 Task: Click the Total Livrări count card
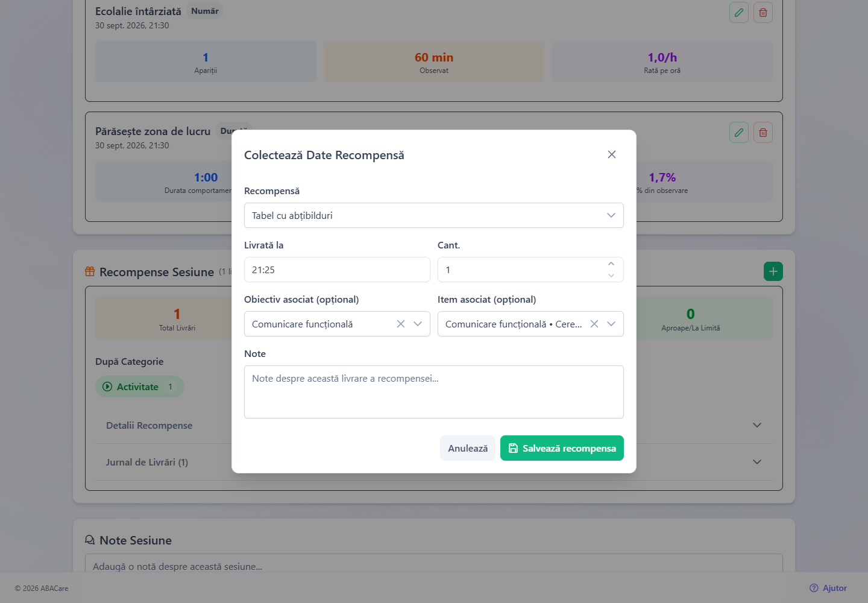[164, 318]
